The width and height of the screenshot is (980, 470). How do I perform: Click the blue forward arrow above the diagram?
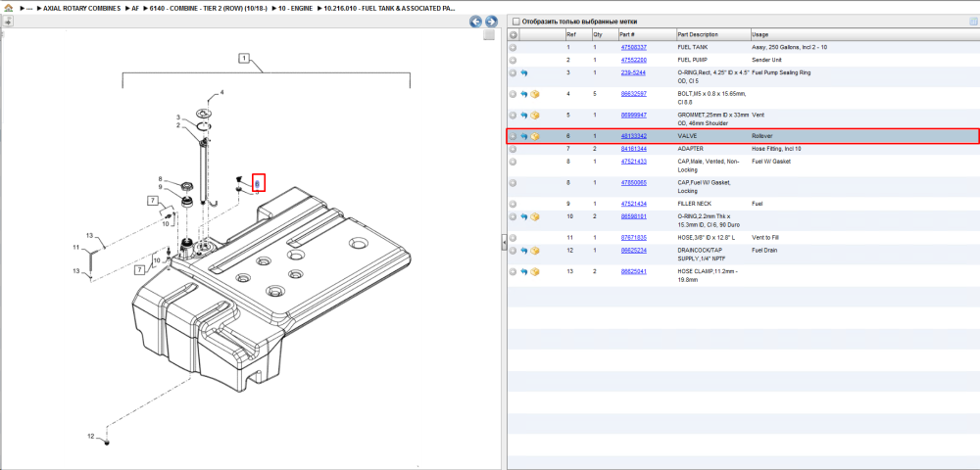(x=491, y=22)
